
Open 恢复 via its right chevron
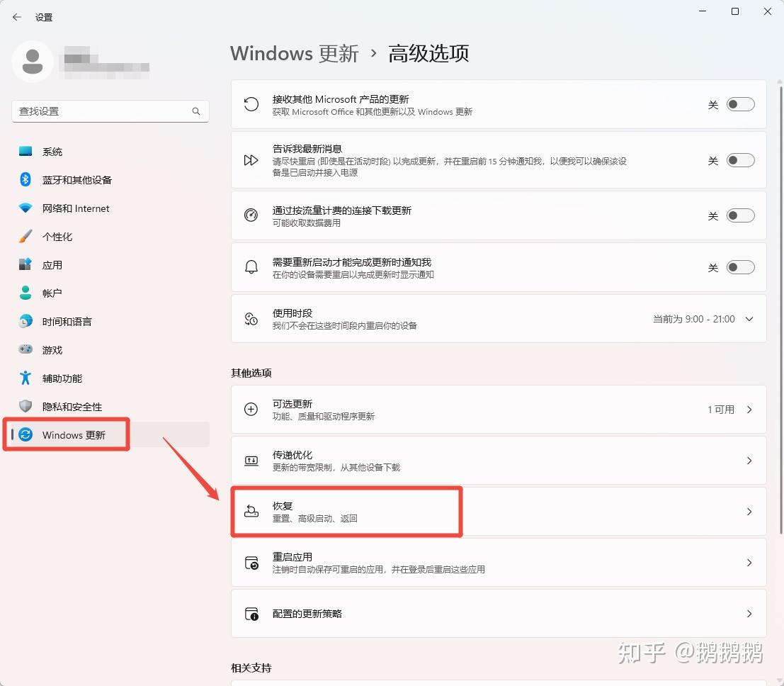(x=749, y=512)
